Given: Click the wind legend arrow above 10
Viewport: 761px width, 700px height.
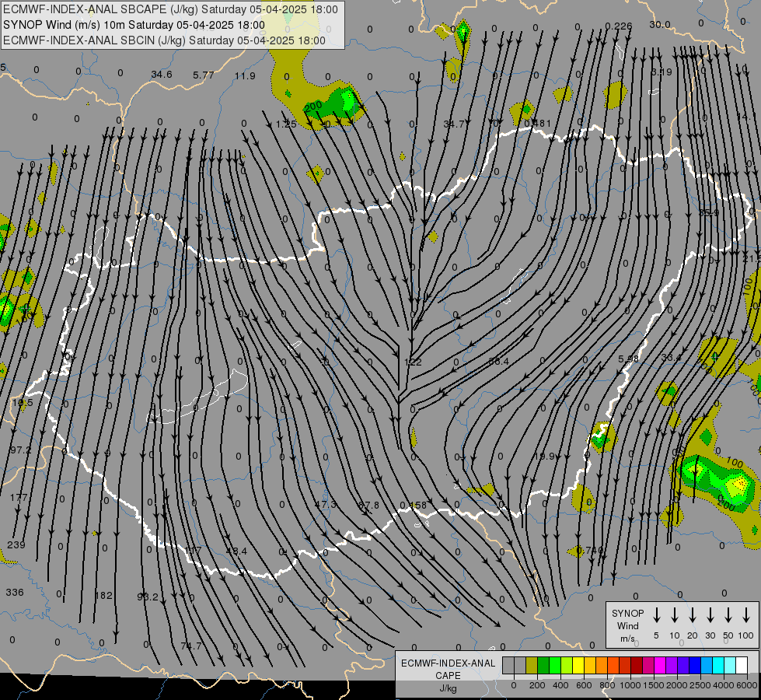Looking at the screenshot, I should [x=675, y=615].
